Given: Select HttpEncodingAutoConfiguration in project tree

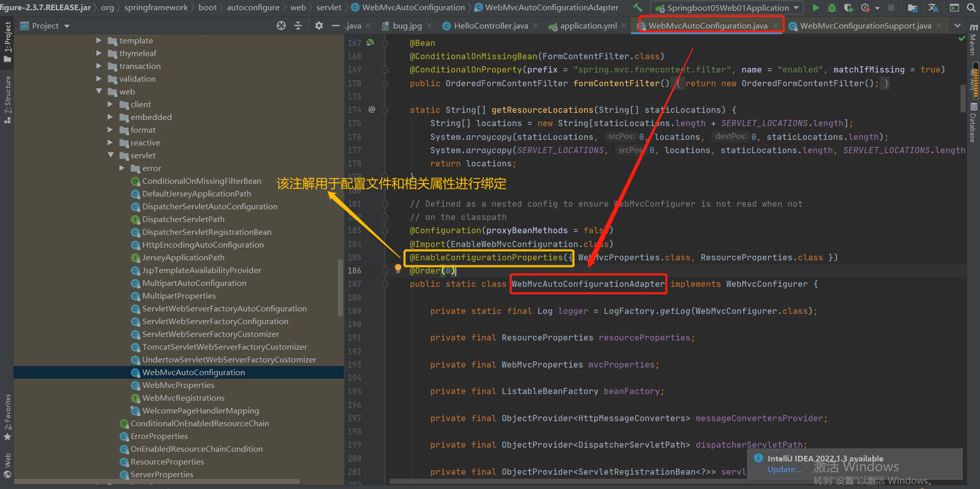Looking at the screenshot, I should point(203,244).
